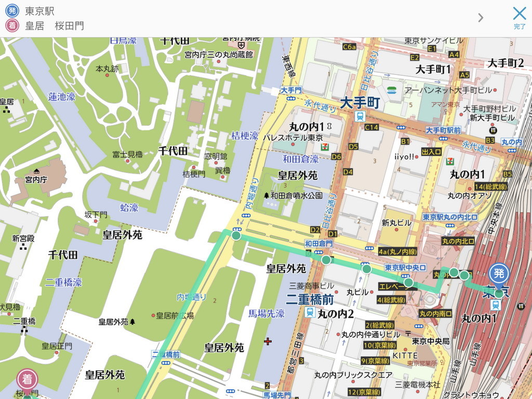Image resolution: width=532 pixels, height=399 pixels.
Task: Tap 坂下門 gate label
Action: tap(96, 215)
